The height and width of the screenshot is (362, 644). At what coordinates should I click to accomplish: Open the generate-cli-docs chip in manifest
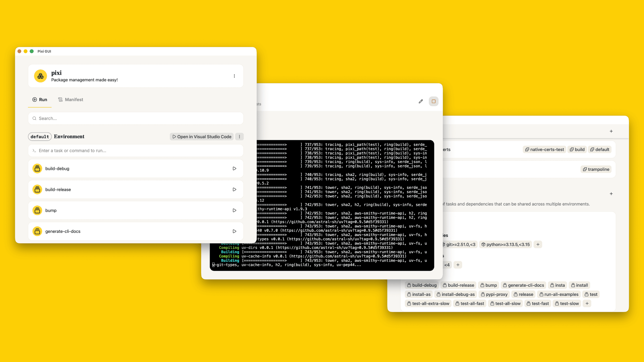[x=523, y=285]
